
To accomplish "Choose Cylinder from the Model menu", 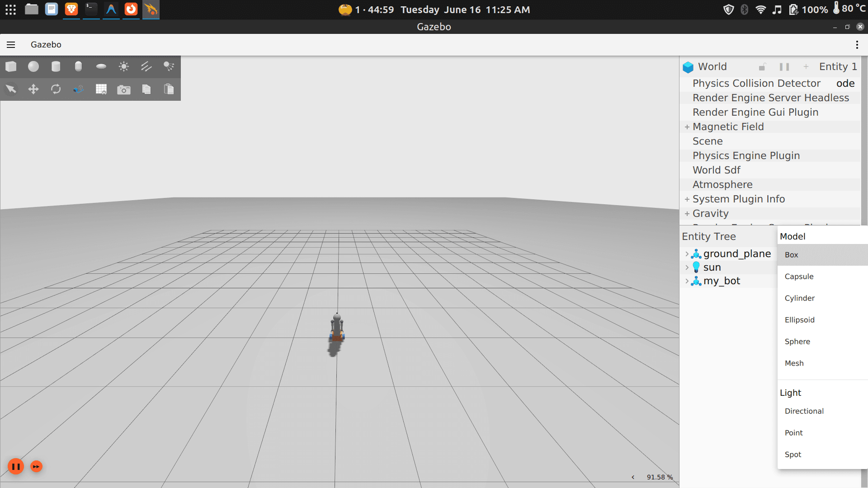I will (x=823, y=298).
